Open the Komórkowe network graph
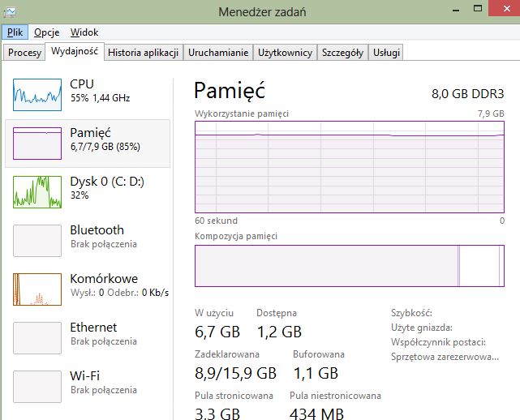This screenshot has height=420, width=520. click(37, 289)
